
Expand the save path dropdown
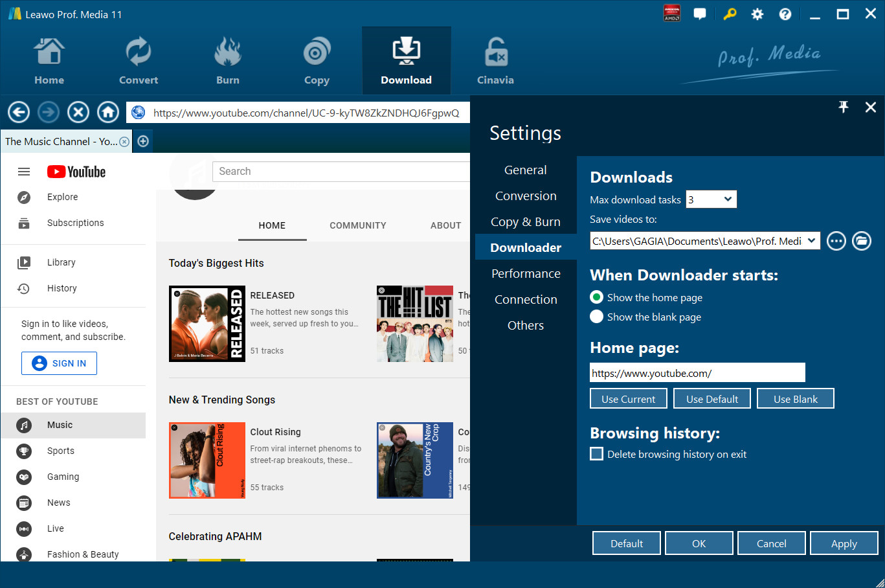(x=812, y=241)
